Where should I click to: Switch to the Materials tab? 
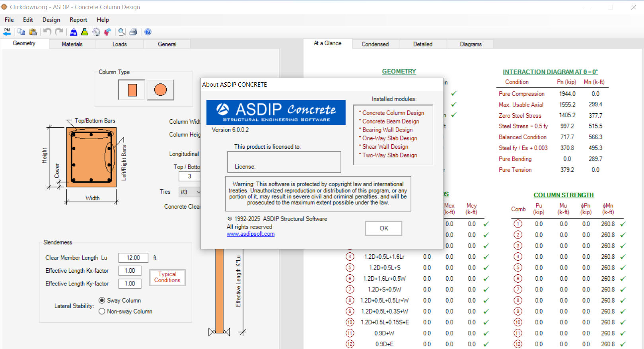[x=72, y=44]
